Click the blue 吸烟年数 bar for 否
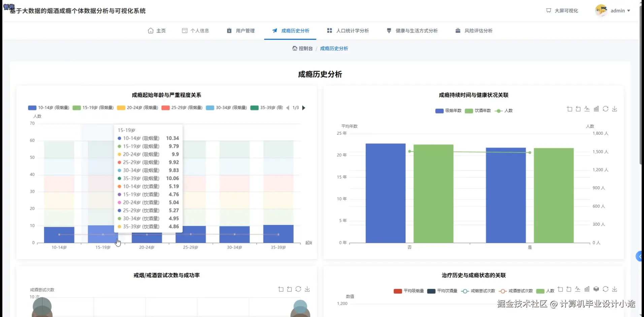This screenshot has width=644, height=317. pyautogui.click(x=386, y=193)
